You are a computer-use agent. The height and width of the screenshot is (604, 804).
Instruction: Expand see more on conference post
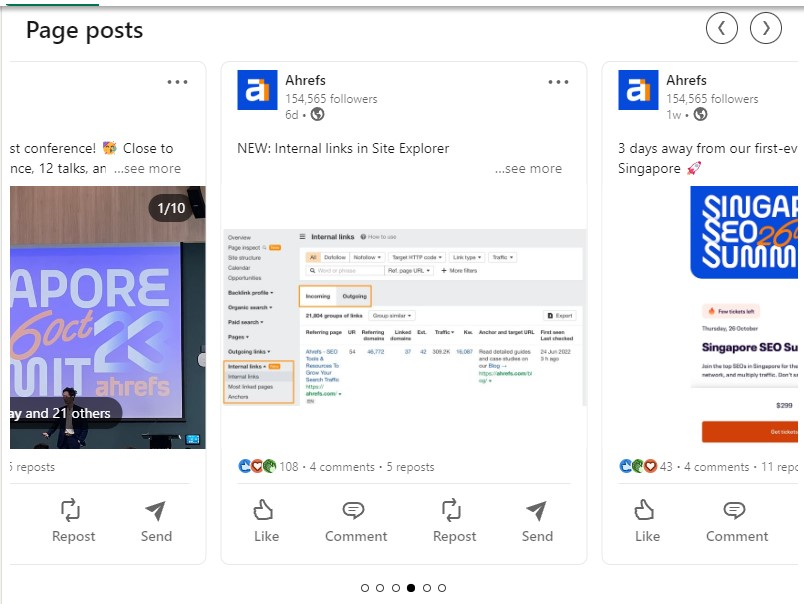147,169
